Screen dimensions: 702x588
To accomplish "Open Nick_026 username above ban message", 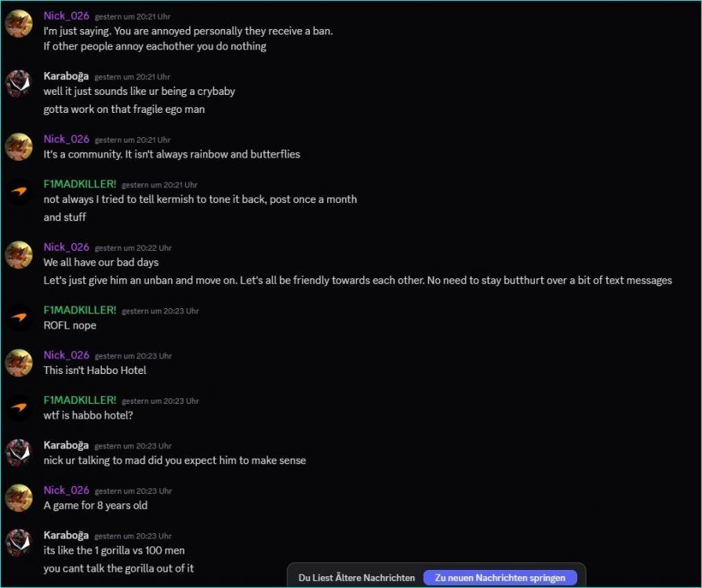I will pos(66,16).
